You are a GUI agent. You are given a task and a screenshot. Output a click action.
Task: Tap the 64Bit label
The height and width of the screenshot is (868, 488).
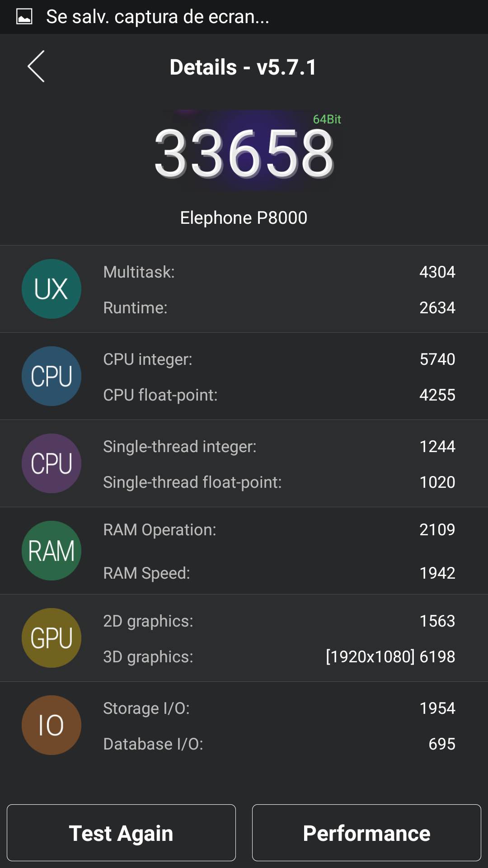pos(327,119)
